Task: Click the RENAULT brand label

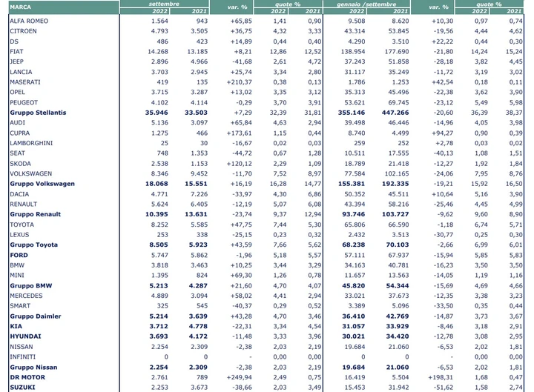Action: [24, 205]
